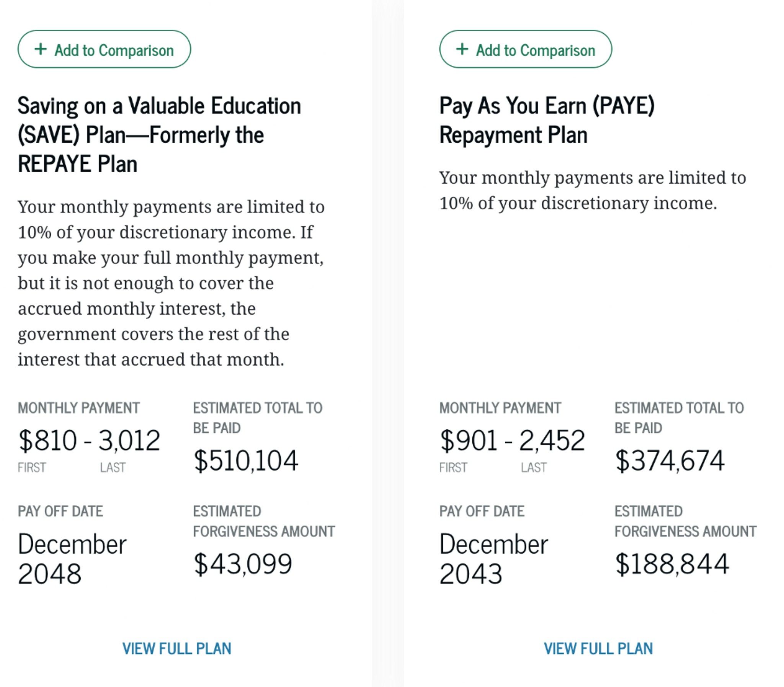Screen dimensions: 784x687
Task: Click the $810 - 3,012 monthly payment amount
Action: coord(89,440)
